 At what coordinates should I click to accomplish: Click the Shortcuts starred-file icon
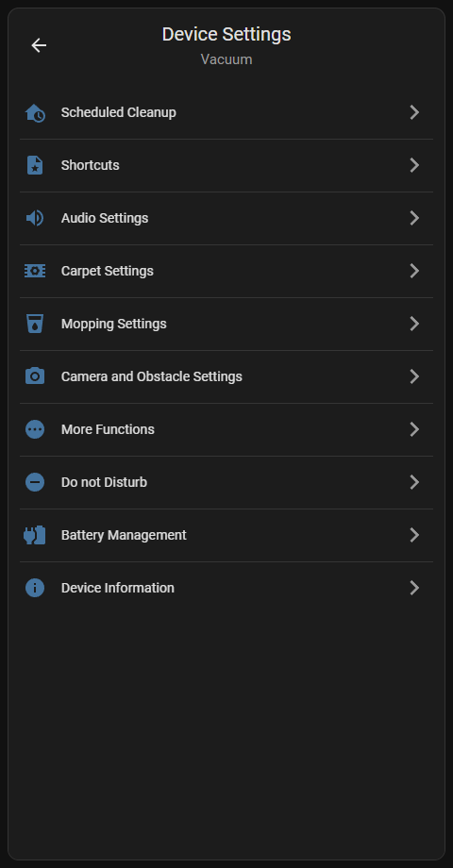click(x=35, y=165)
